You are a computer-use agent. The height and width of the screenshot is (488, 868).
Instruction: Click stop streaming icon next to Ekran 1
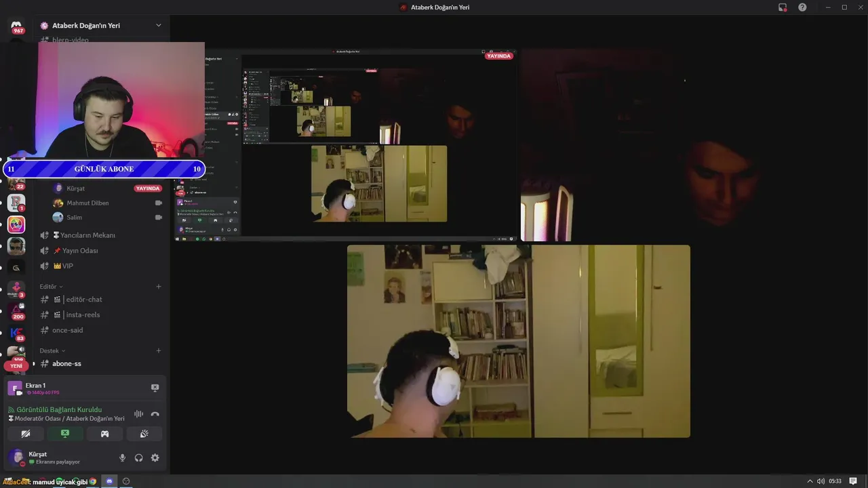coord(155,388)
